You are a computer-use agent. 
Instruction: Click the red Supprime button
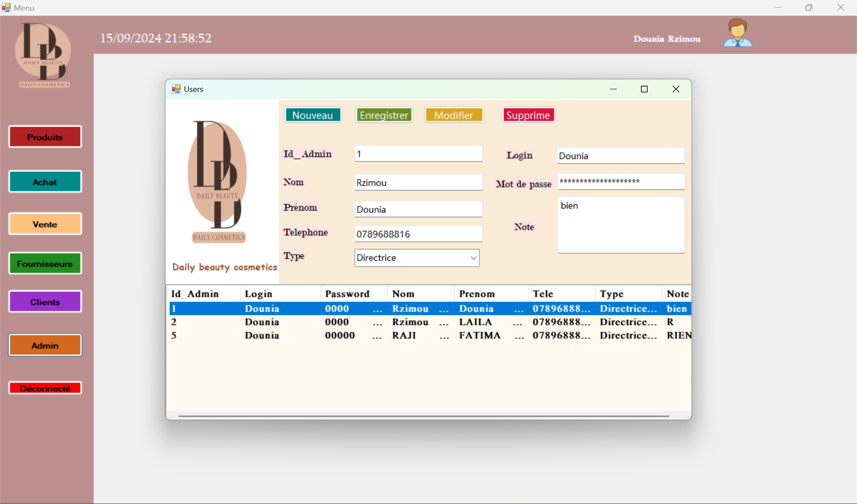[x=528, y=115]
